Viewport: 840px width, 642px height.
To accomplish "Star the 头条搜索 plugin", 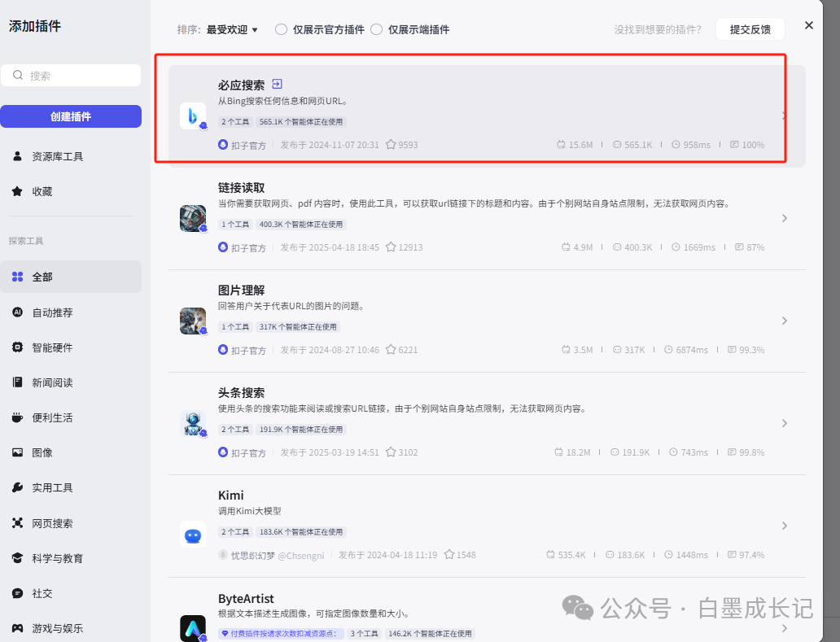I will click(391, 452).
